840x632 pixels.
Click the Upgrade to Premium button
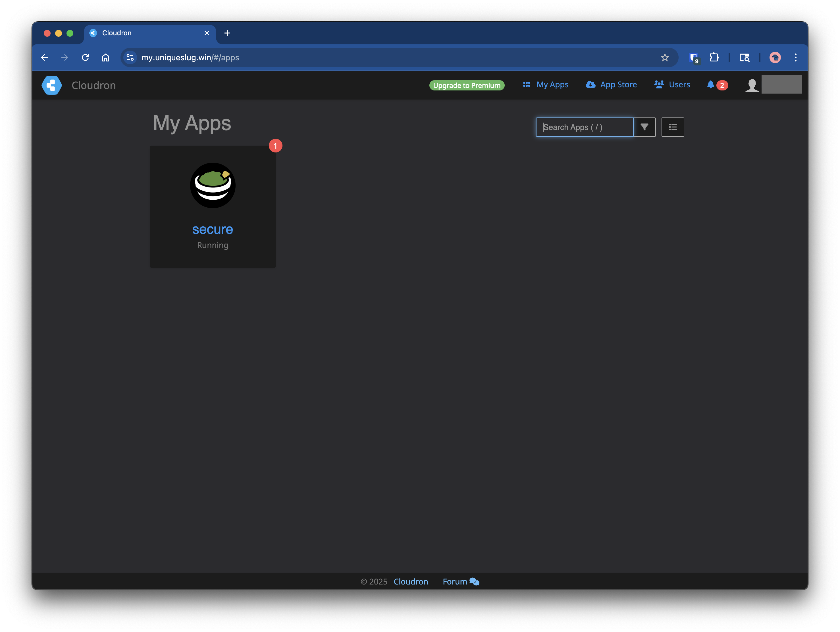coord(467,85)
